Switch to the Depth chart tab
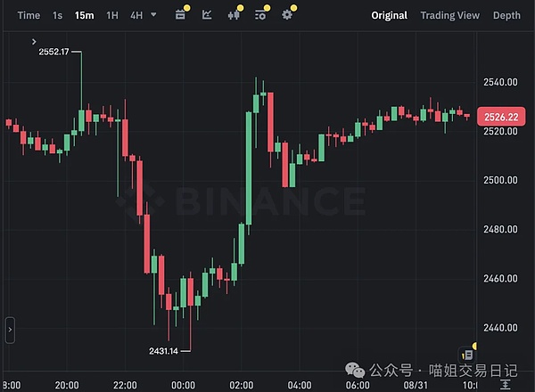Screen dimensions: 535x392 [506, 15]
